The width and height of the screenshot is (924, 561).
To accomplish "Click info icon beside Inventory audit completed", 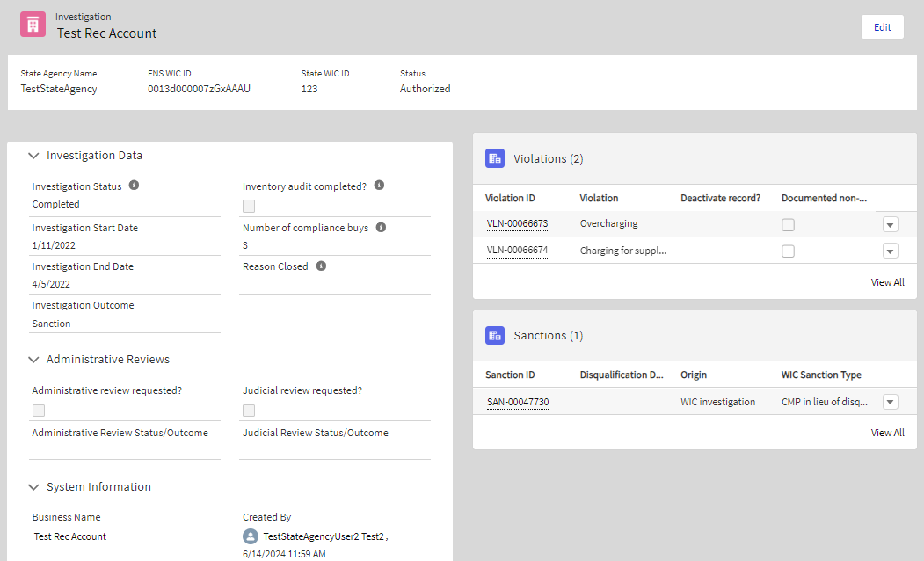I will tap(379, 186).
